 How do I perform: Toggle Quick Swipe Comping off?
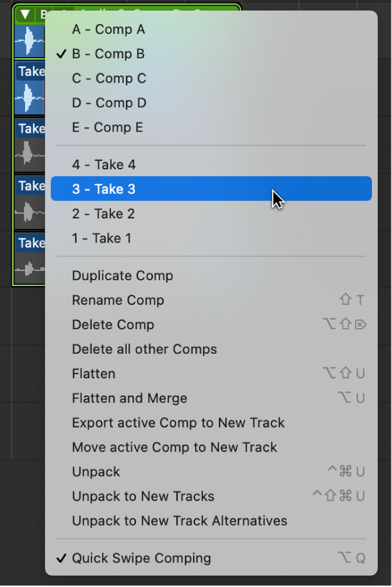pos(141,558)
